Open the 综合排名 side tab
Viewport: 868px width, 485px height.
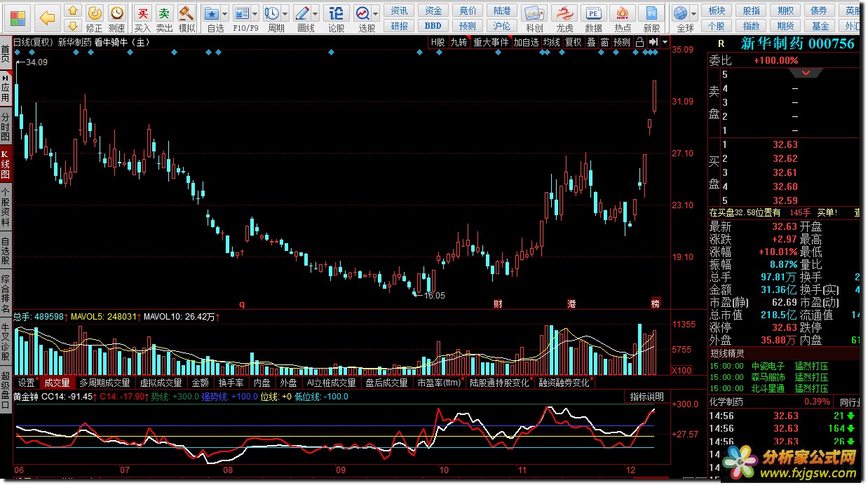(6, 294)
